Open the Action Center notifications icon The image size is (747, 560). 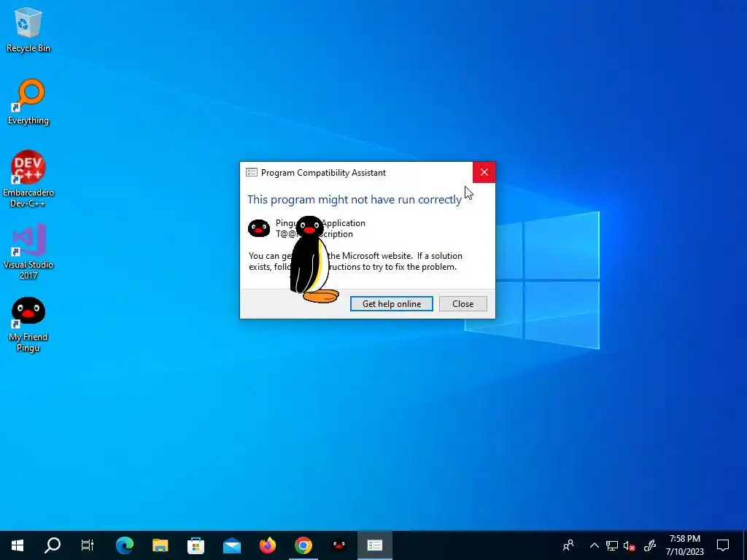point(723,545)
